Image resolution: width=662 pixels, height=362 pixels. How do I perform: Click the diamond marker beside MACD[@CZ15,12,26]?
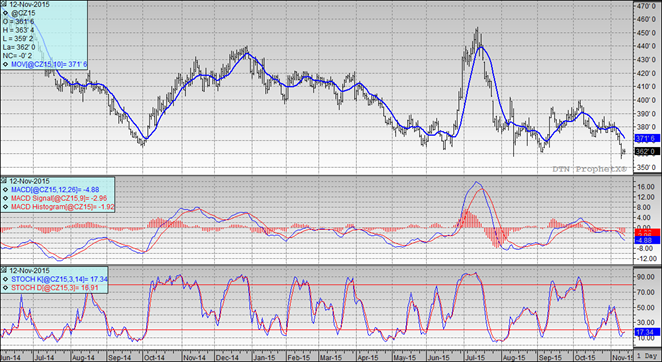(x=5, y=190)
